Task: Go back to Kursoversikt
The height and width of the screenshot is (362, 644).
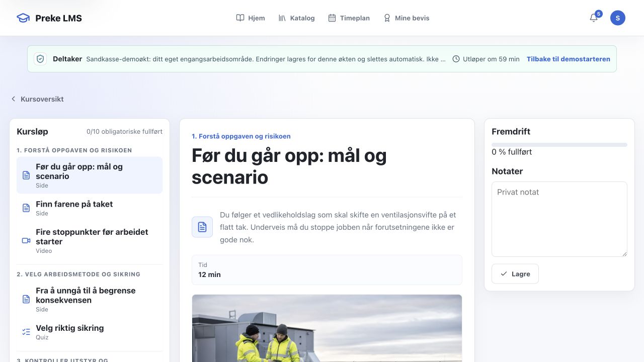Action: 37,99
